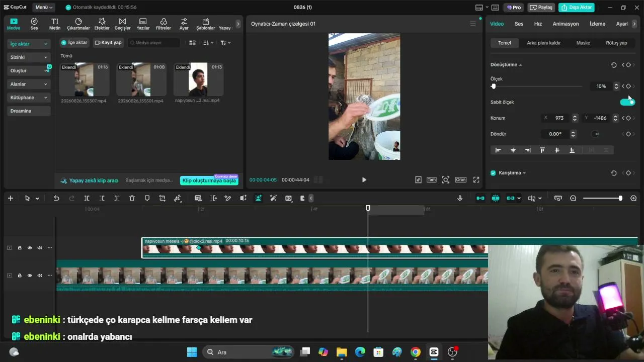Viewport: 644px width, 362px height.
Task: Click the fullscreen preview icon
Action: 476,179
